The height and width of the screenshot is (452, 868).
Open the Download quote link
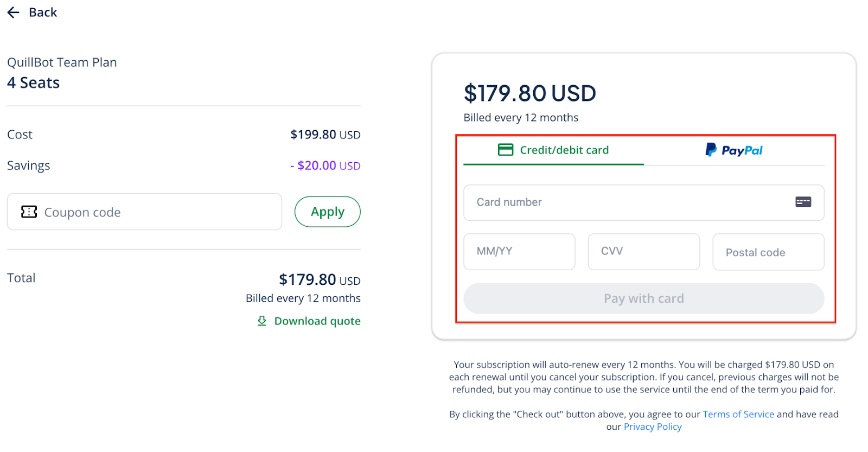point(317,321)
